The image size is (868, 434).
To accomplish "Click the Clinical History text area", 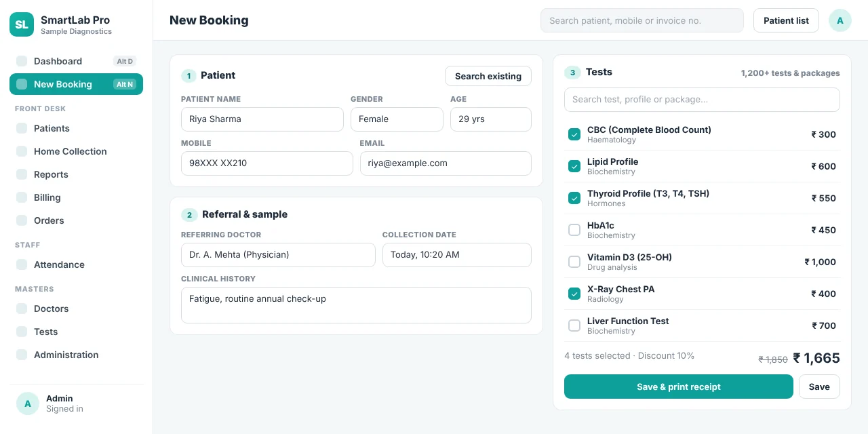I will click(x=356, y=305).
